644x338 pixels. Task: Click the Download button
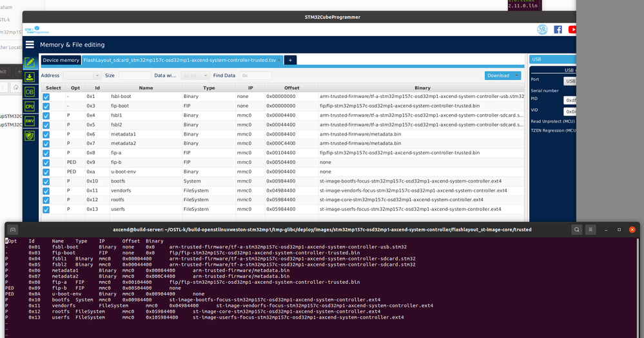pyautogui.click(x=498, y=75)
